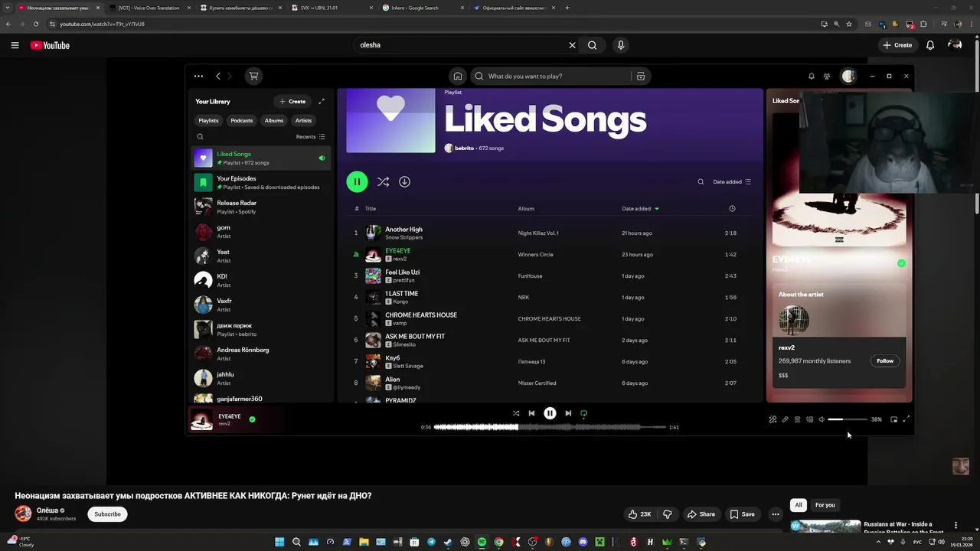The image size is (980, 551).
Task: Open the play queue
Action: pyautogui.click(x=797, y=419)
